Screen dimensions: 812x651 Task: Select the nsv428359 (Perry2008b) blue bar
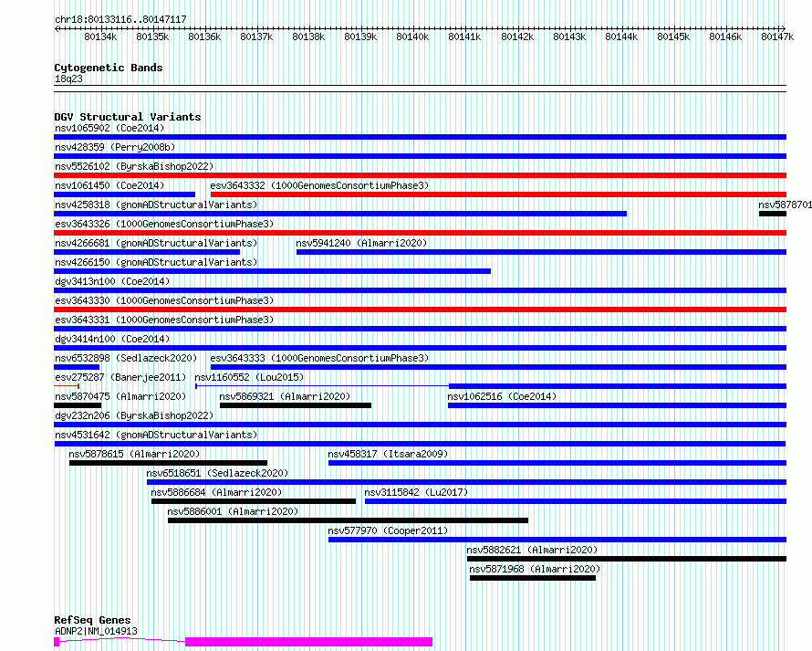click(x=420, y=156)
